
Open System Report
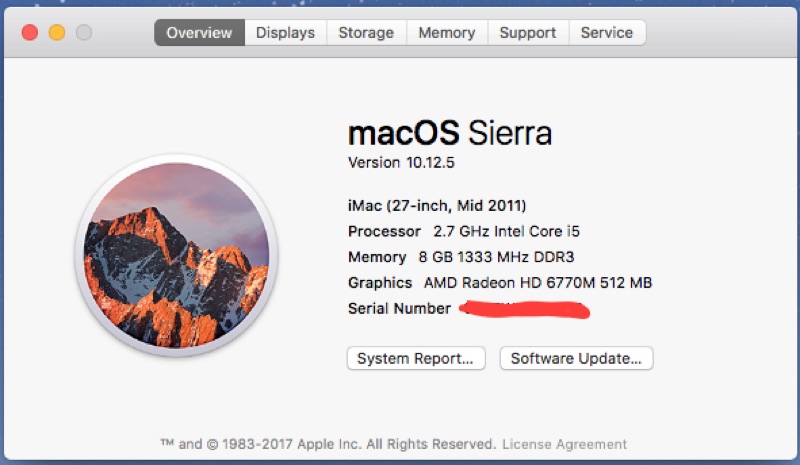[416, 358]
